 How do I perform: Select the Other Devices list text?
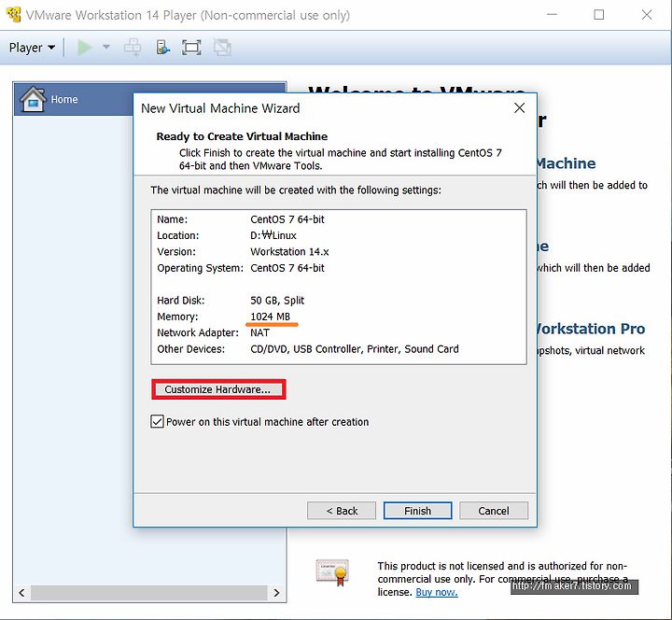pyautogui.click(x=355, y=349)
